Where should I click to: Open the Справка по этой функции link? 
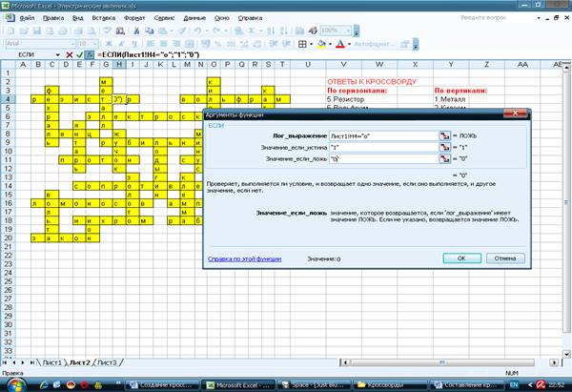click(x=244, y=258)
